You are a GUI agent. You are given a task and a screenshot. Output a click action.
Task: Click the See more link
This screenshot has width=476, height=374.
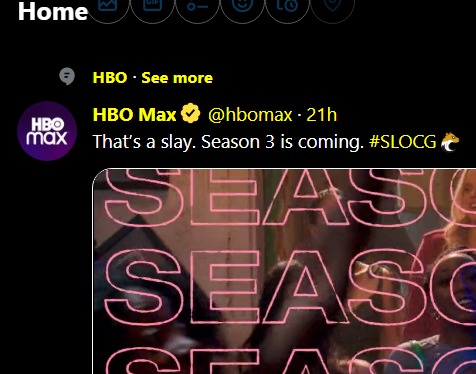(x=177, y=78)
